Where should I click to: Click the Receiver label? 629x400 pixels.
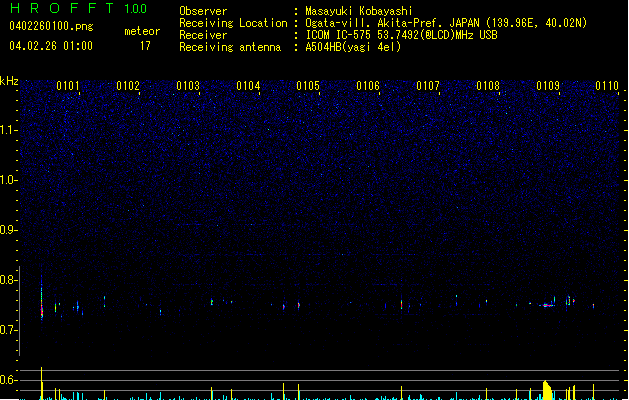click(x=203, y=35)
